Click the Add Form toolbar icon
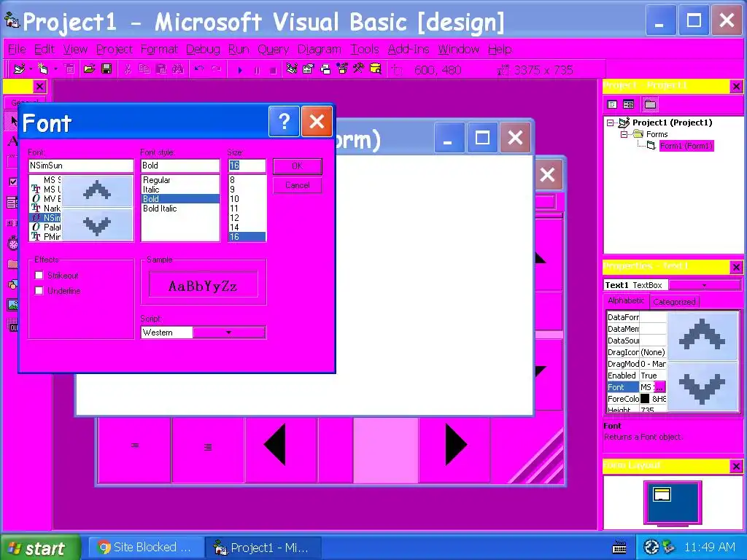 click(43, 69)
